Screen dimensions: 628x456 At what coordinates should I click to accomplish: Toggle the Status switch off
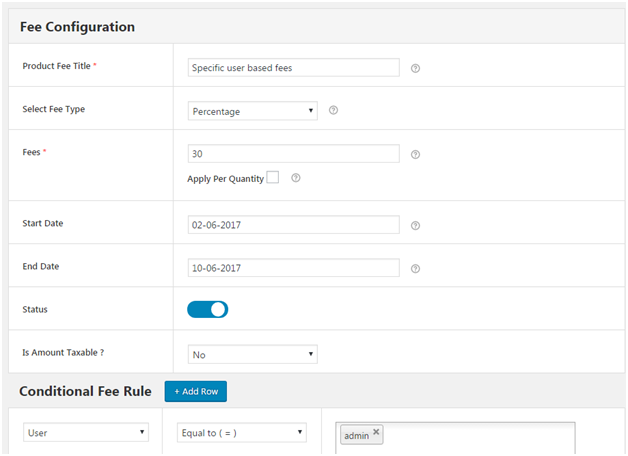click(208, 310)
